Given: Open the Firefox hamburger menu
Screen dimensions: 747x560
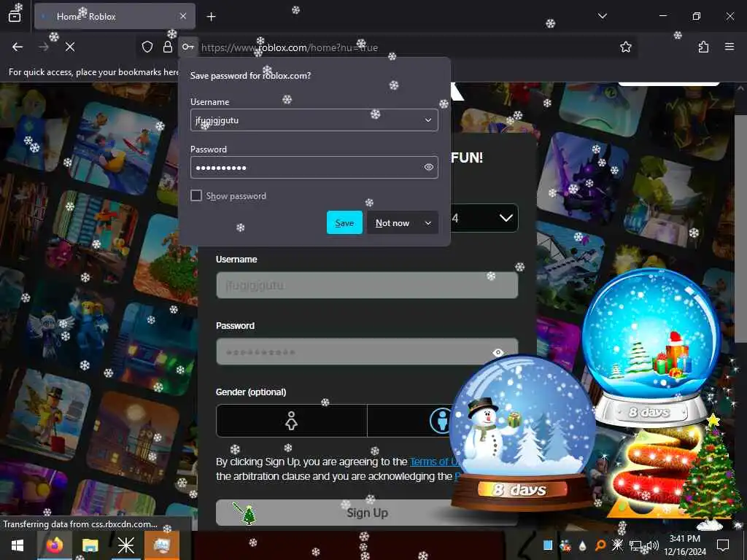Looking at the screenshot, I should 729,47.
